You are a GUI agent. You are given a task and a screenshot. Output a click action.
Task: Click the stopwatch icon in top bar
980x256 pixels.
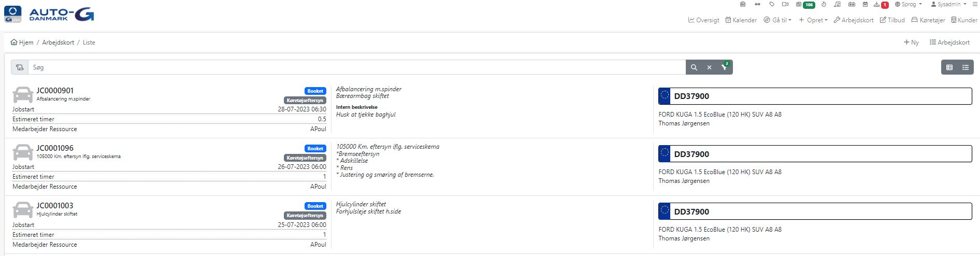coord(824,5)
